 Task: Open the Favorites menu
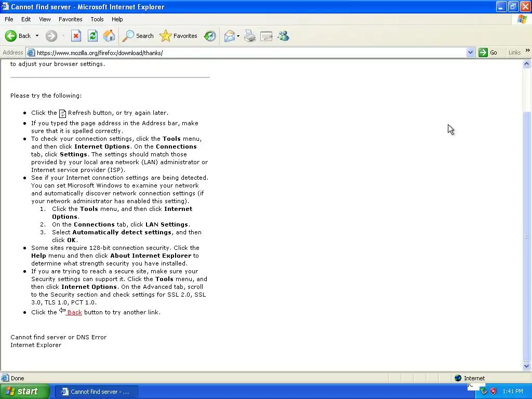70,19
